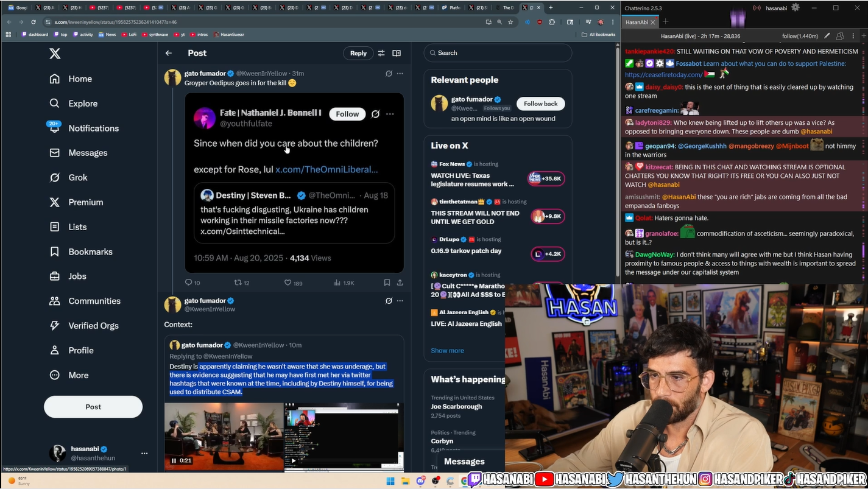868x489 pixels.
Task: Open synthwave bookmark in bookmarks bar
Action: 155,35
